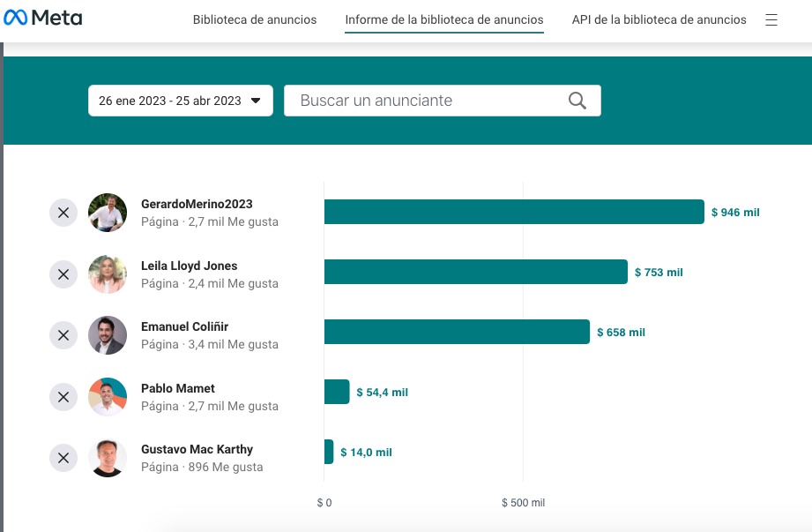This screenshot has width=812, height=532.
Task: Click the $ 946 mil value label
Action: click(x=735, y=213)
